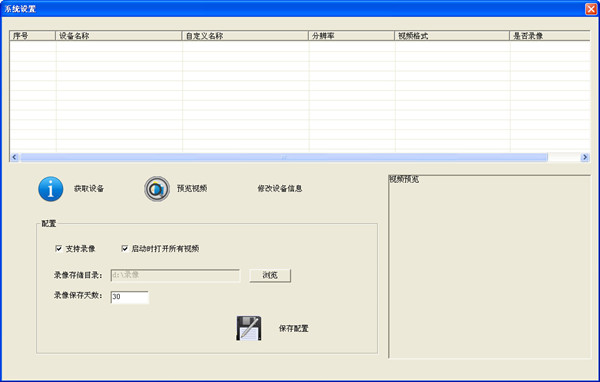Click the scrollbar left arrow
This screenshot has width=600, height=382.
tap(15, 157)
